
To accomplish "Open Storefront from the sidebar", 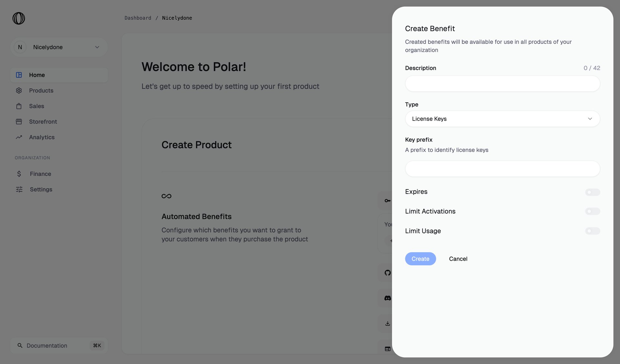I will (x=42, y=121).
